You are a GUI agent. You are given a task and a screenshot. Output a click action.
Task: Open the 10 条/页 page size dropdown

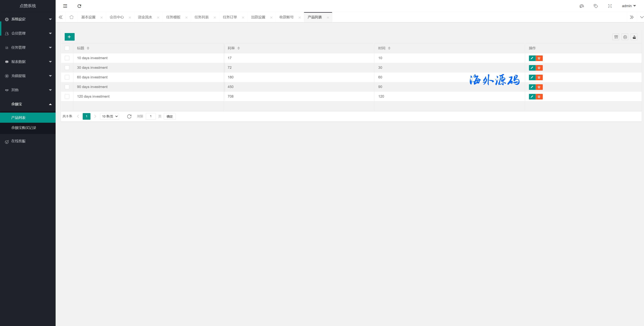tap(109, 116)
